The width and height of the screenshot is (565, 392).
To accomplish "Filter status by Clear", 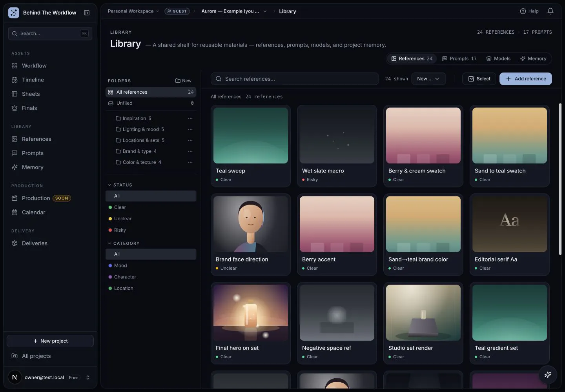I will (151, 207).
